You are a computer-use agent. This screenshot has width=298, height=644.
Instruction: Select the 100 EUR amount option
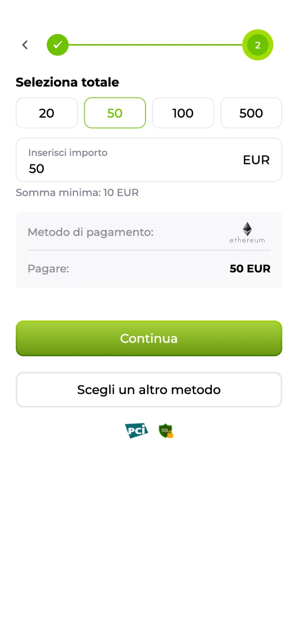[x=183, y=113]
